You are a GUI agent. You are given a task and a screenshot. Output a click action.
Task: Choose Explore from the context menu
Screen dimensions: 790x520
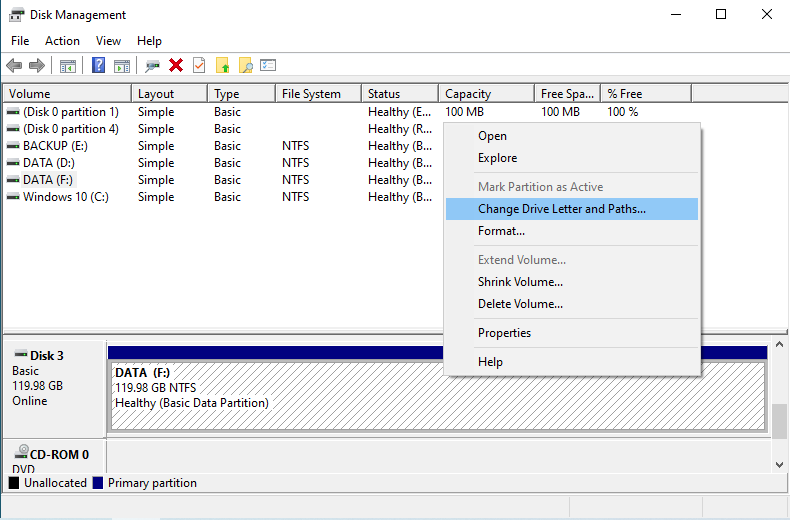click(x=572, y=158)
